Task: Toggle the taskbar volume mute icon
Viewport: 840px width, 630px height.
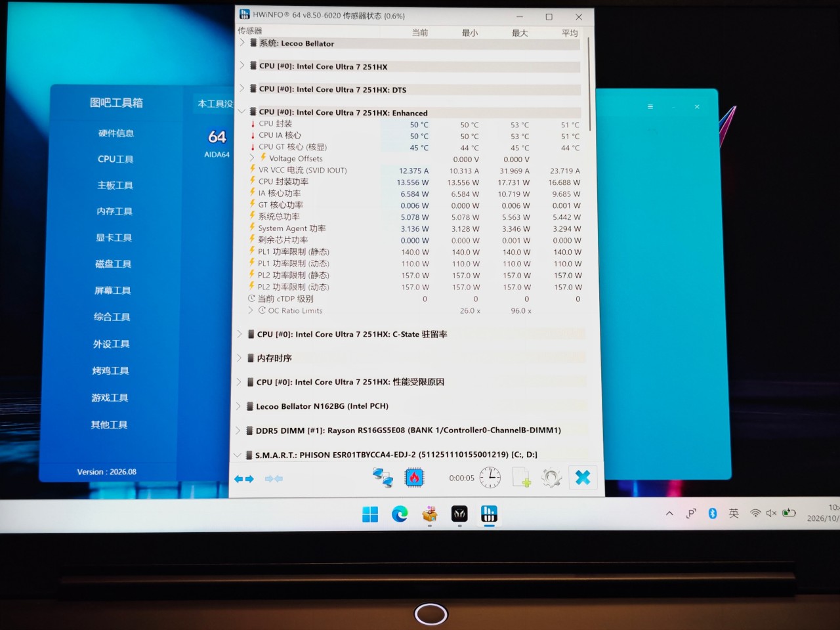Action: pos(772,513)
